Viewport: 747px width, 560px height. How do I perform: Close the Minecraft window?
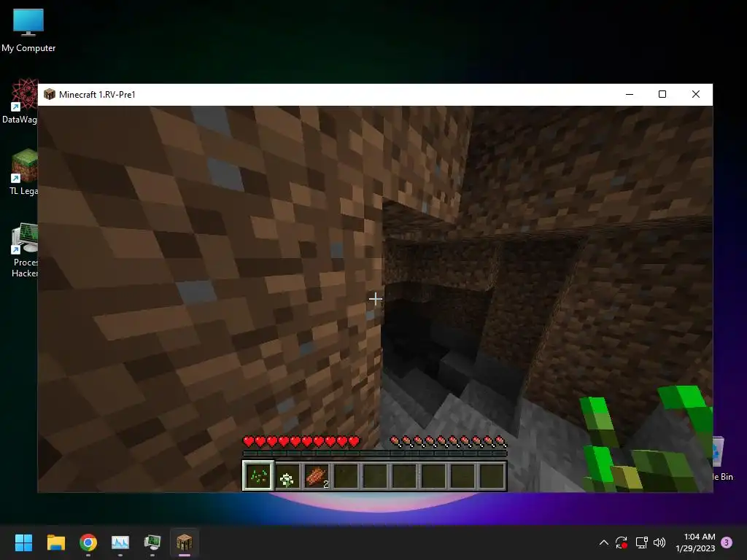pos(695,94)
